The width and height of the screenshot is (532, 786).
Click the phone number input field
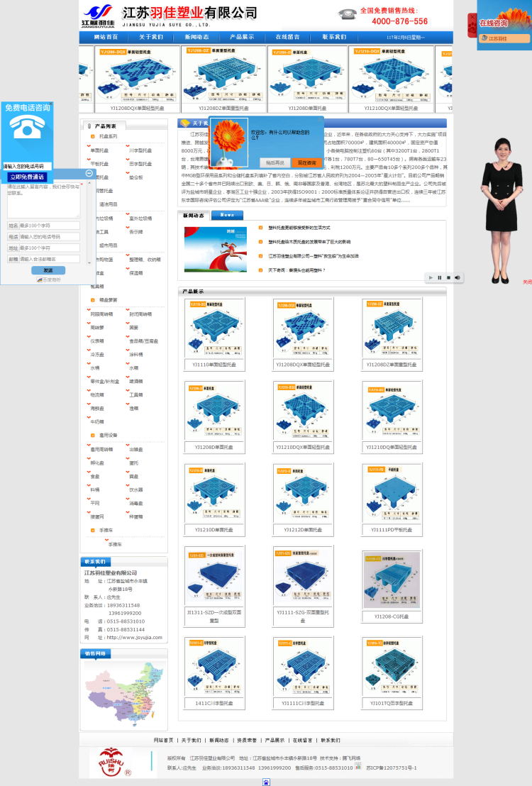tap(26, 166)
